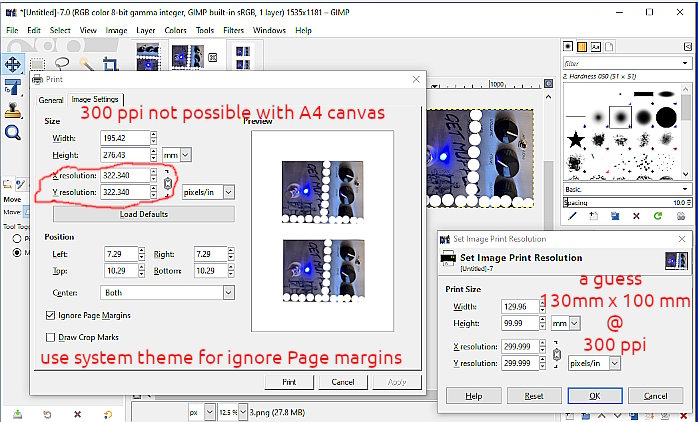Open the Filters menu
Viewport: 698px width, 422px height.
point(234,30)
